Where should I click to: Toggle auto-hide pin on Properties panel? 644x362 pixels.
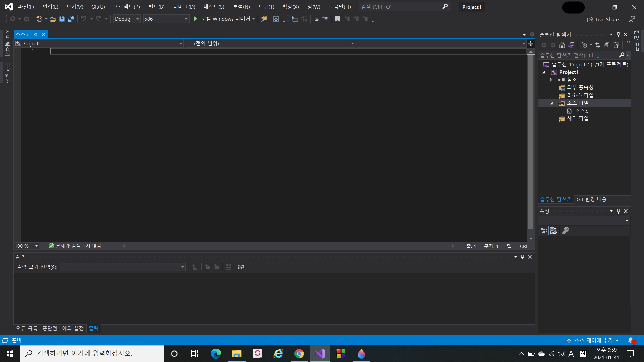(x=618, y=211)
